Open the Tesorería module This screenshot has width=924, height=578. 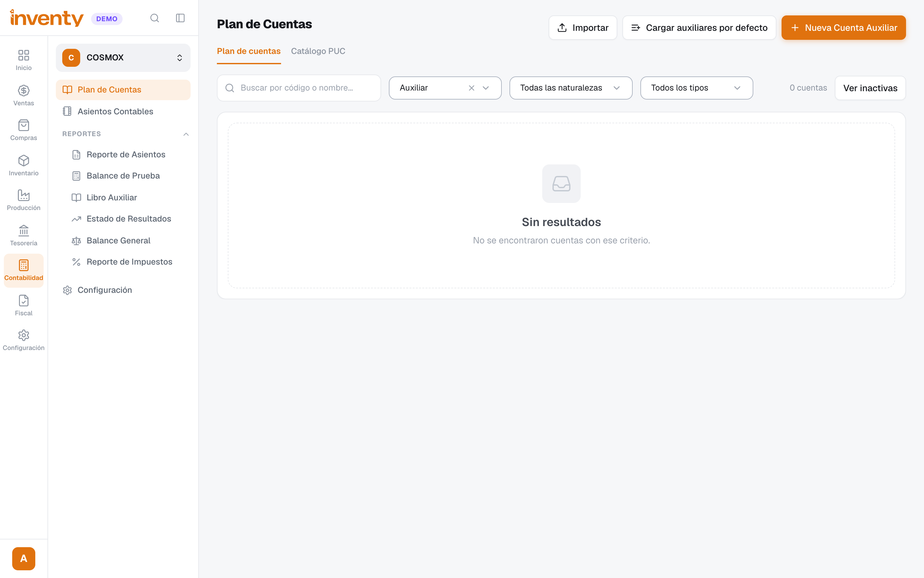(24, 235)
